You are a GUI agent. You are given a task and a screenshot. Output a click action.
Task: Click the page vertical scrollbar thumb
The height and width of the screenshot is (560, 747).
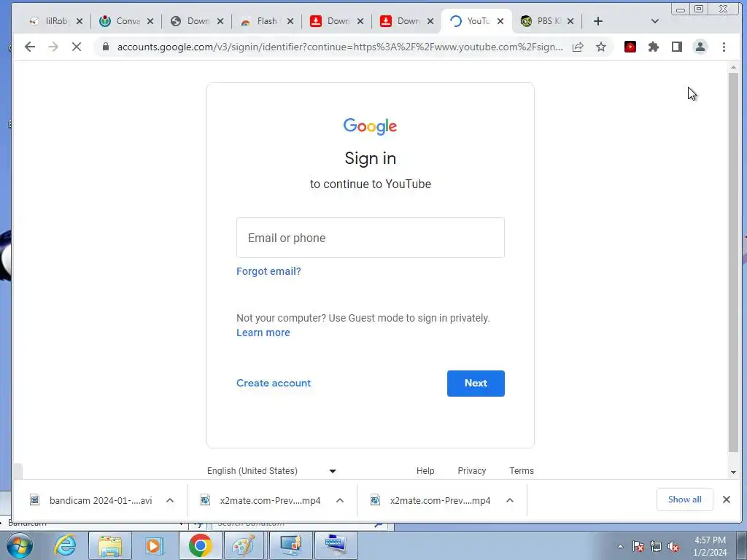[x=733, y=262]
